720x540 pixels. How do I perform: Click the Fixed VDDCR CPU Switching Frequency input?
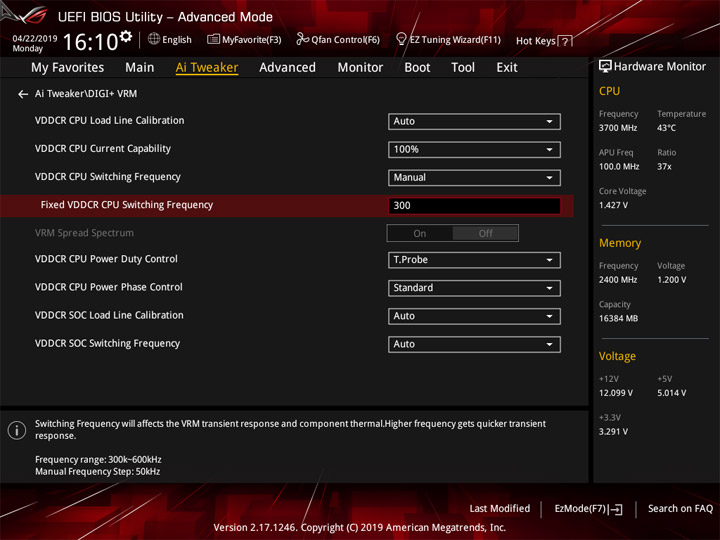[x=474, y=206]
